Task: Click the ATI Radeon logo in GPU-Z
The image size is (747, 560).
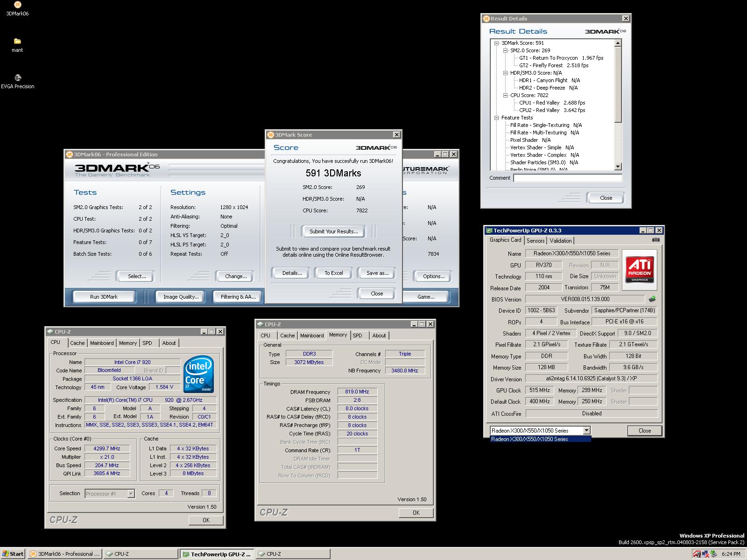Action: (640, 269)
